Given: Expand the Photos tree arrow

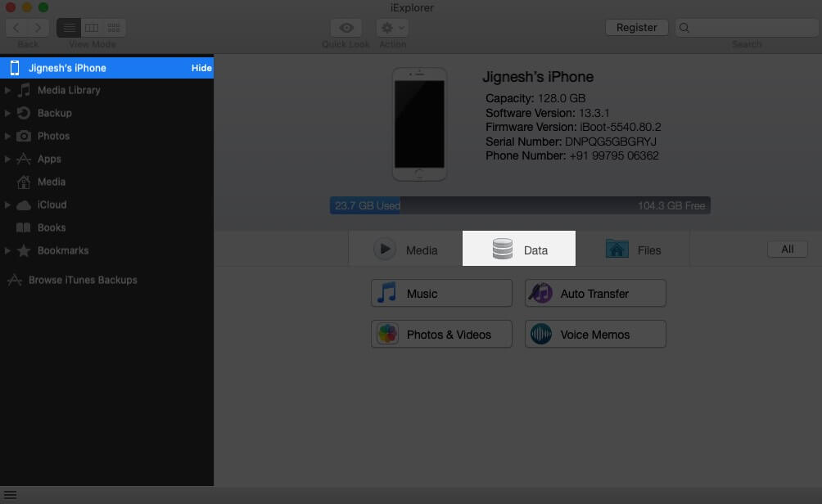Looking at the screenshot, I should [x=7, y=136].
